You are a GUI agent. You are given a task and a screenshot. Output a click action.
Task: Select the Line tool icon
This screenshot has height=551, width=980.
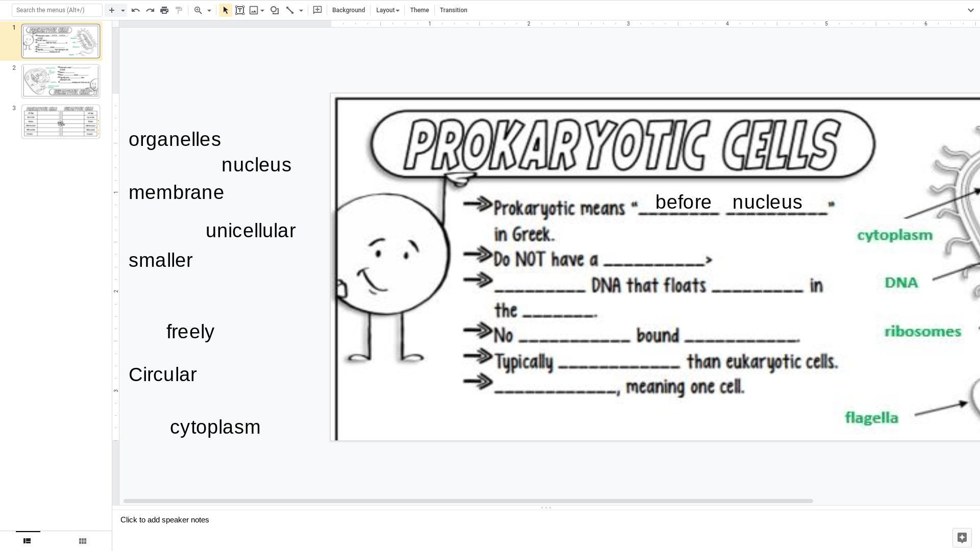pyautogui.click(x=290, y=10)
